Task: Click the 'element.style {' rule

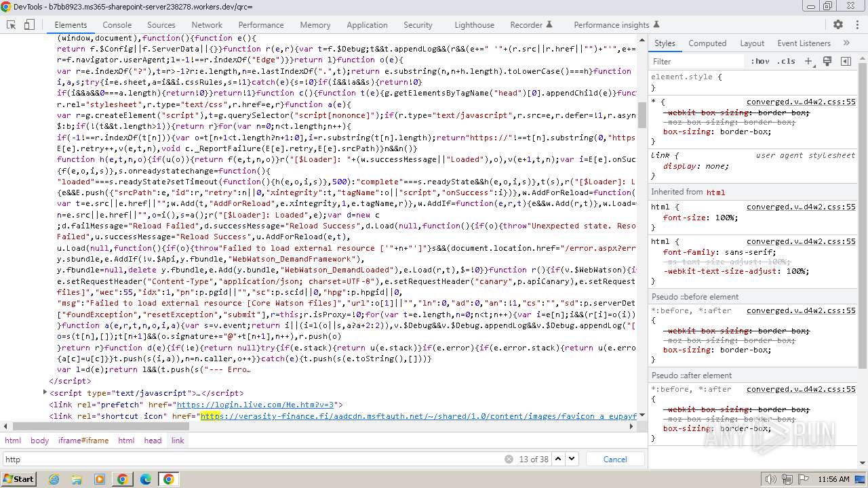Action: 686,77
